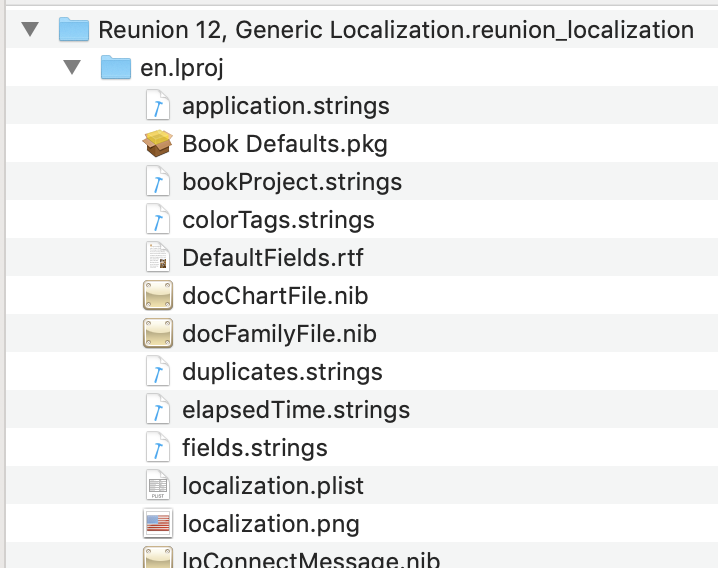Select the Reunion 12, Generic Localization.reunion_localization name

tap(396, 30)
